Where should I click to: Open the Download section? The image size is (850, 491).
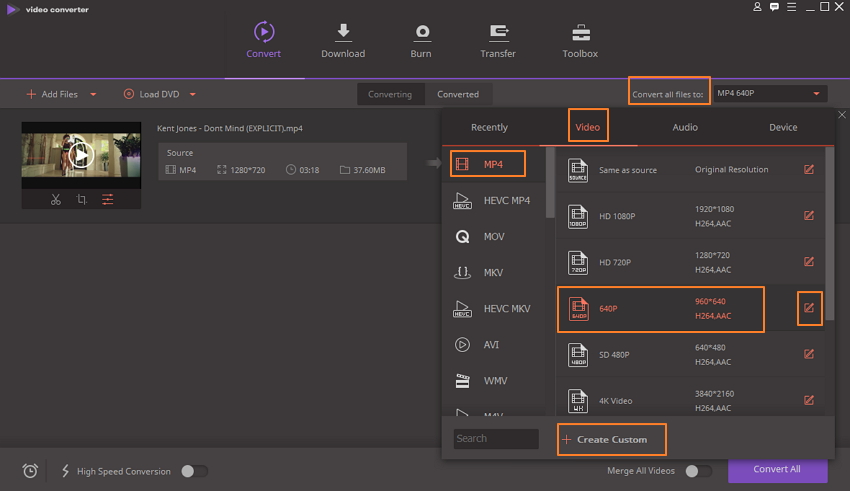343,40
